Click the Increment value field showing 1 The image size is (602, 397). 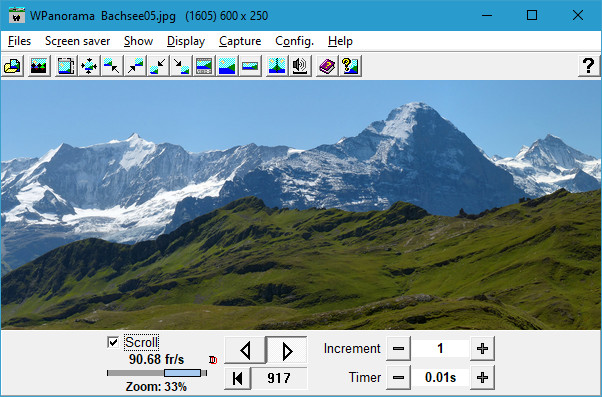pos(440,349)
